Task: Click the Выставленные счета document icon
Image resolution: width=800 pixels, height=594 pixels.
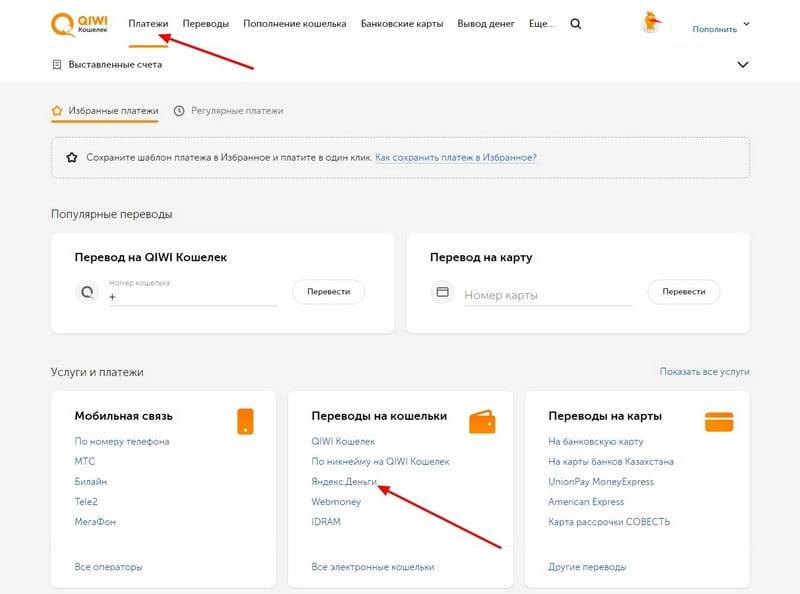Action: click(x=57, y=65)
